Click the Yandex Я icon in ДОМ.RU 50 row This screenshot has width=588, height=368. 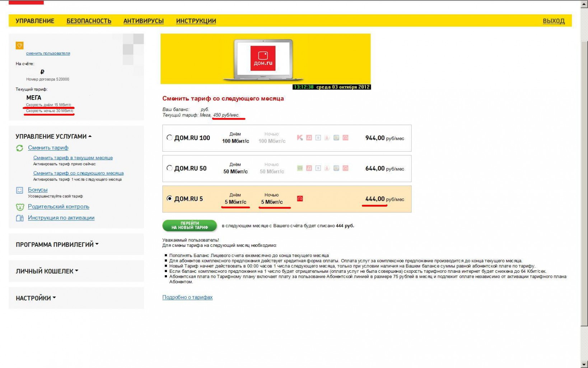(327, 168)
